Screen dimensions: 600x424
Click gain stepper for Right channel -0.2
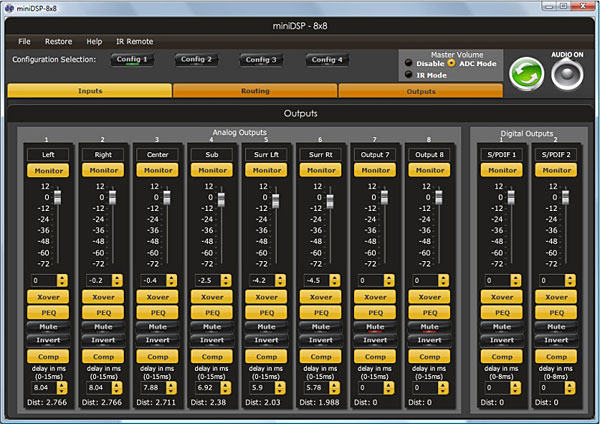117,280
